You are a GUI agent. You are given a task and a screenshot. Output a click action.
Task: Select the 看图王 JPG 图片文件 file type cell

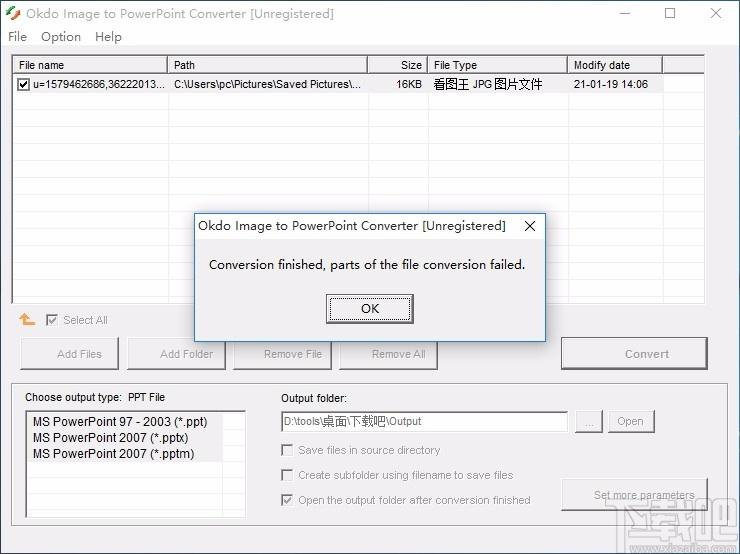488,84
